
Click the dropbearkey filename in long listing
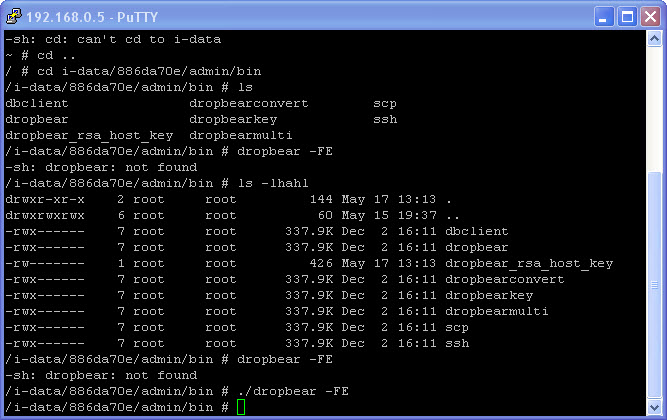(x=489, y=295)
